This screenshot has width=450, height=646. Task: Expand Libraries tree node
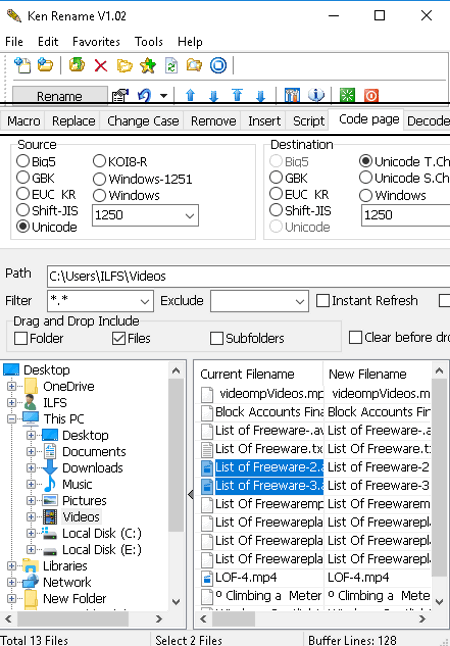12,566
